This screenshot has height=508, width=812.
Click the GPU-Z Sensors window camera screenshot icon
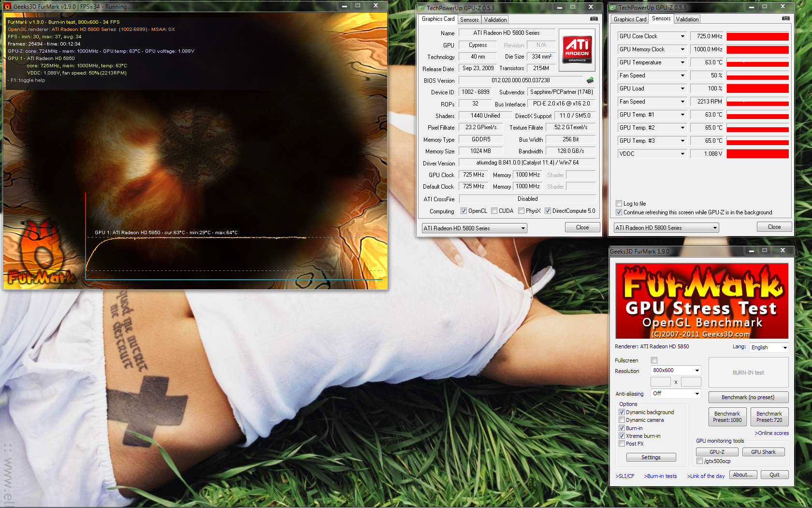pos(786,18)
